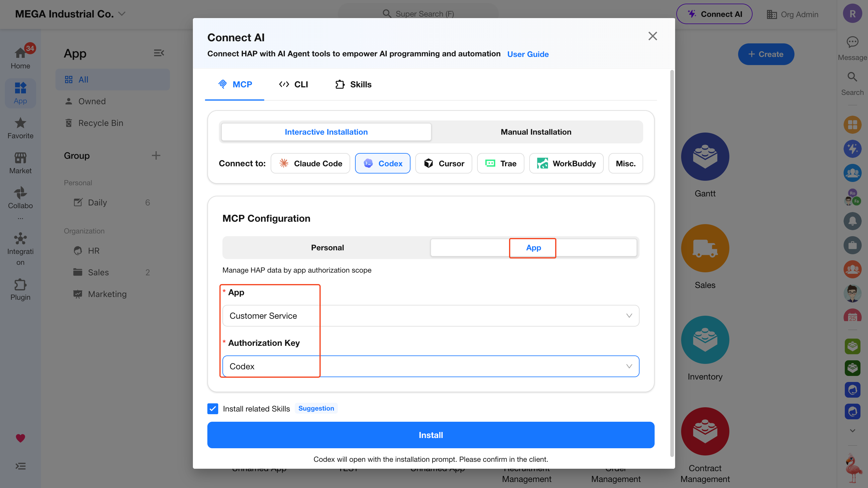This screenshot has width=868, height=488.
Task: Open the App section in left sidebar
Action: [x=20, y=93]
